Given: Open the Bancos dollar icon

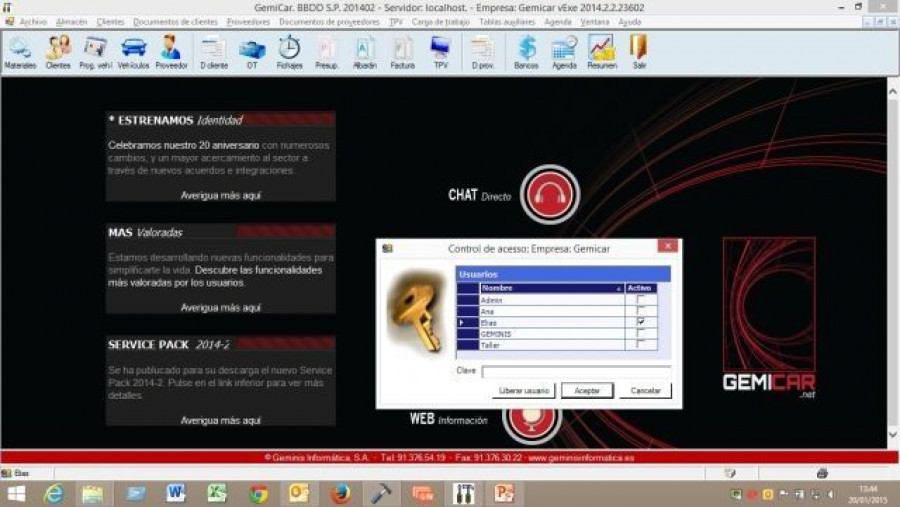Looking at the screenshot, I should point(526,52).
